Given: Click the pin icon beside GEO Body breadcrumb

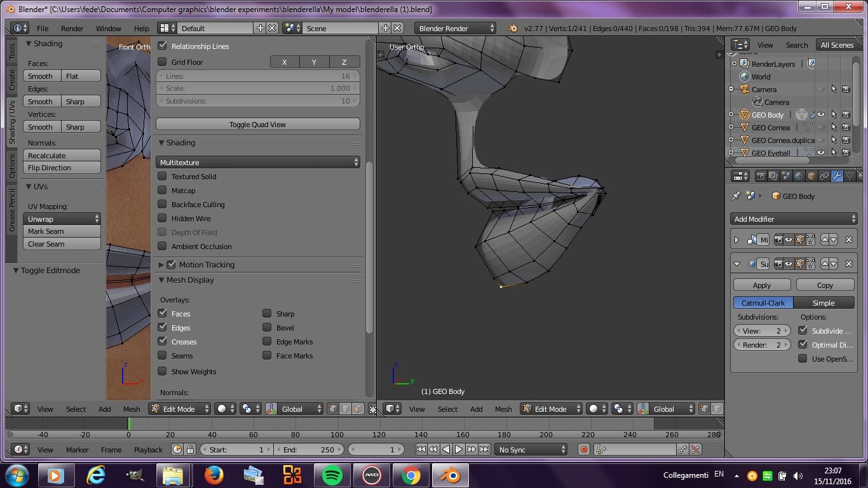Looking at the screenshot, I should (736, 196).
